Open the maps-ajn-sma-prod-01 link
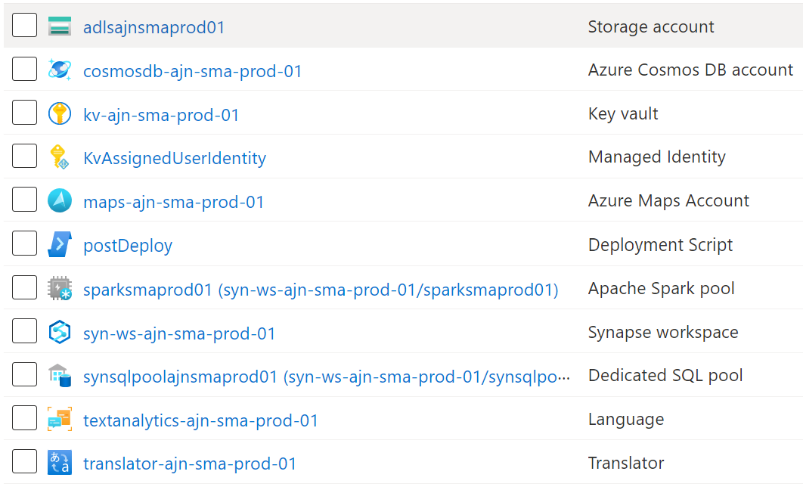This screenshot has width=803, height=493. click(174, 202)
